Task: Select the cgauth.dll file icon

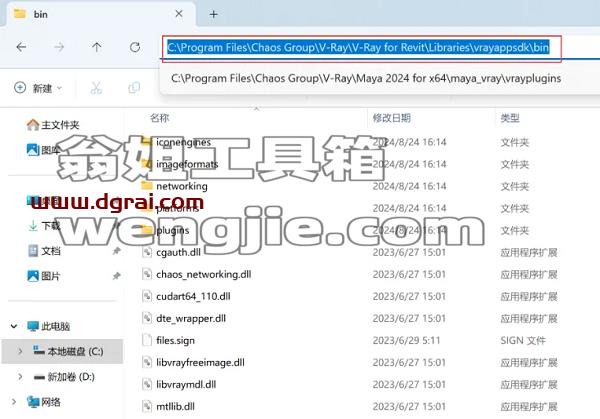Action: click(147, 252)
